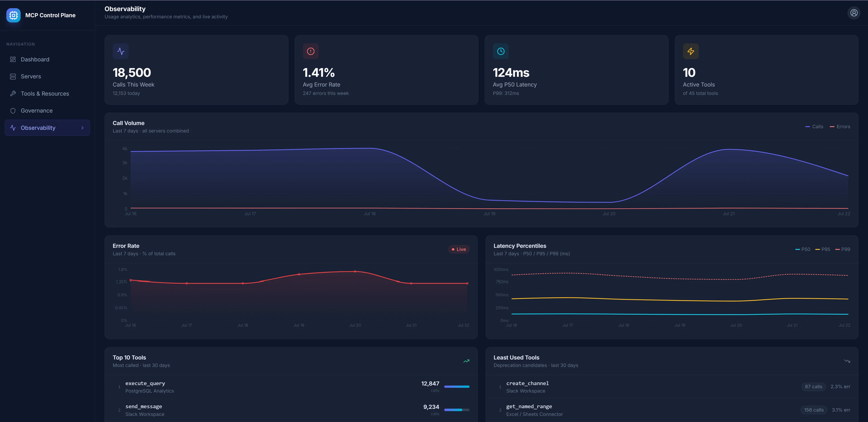Click the Observability pulse icon in sidebar
Screen dimensions: 868x422
tap(13, 128)
